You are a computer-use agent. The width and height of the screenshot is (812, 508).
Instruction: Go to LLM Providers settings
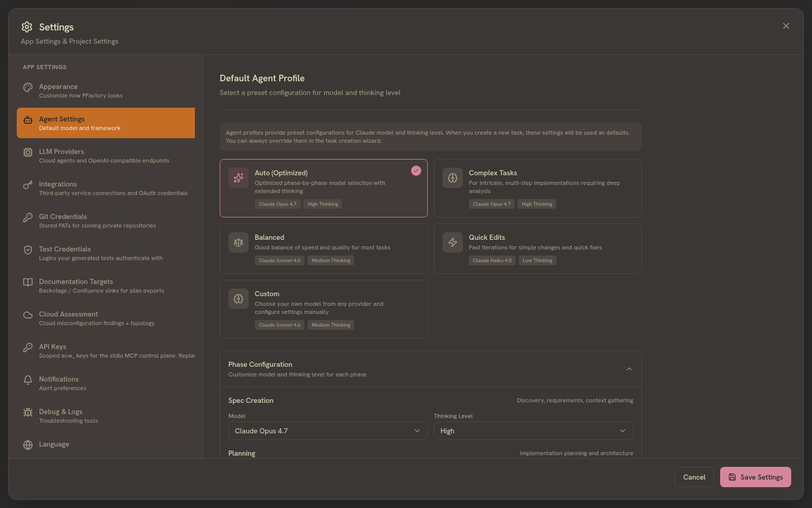106,155
